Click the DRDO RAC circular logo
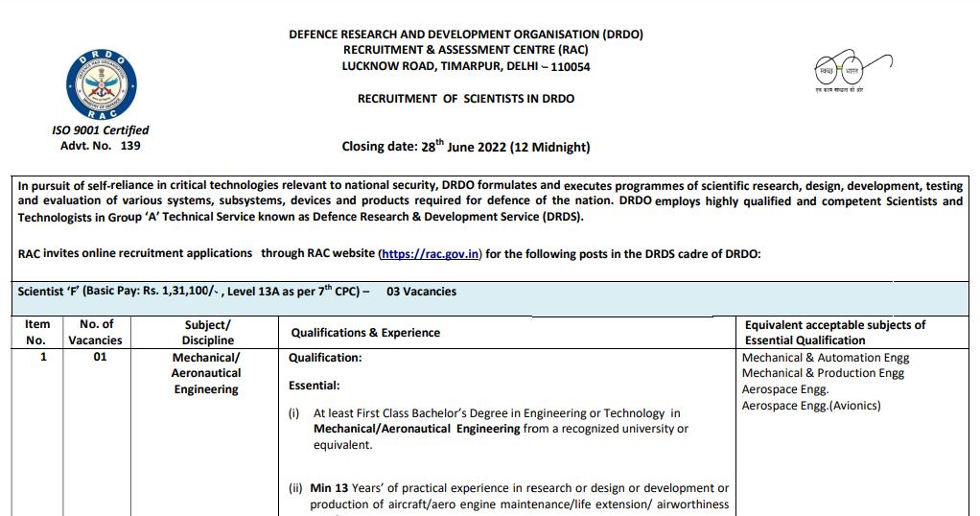 [x=102, y=84]
